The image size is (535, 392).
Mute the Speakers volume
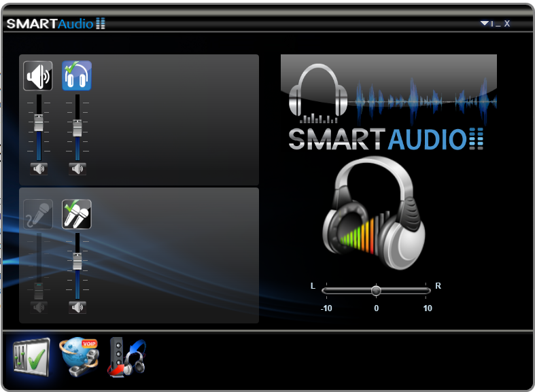pyautogui.click(x=39, y=168)
